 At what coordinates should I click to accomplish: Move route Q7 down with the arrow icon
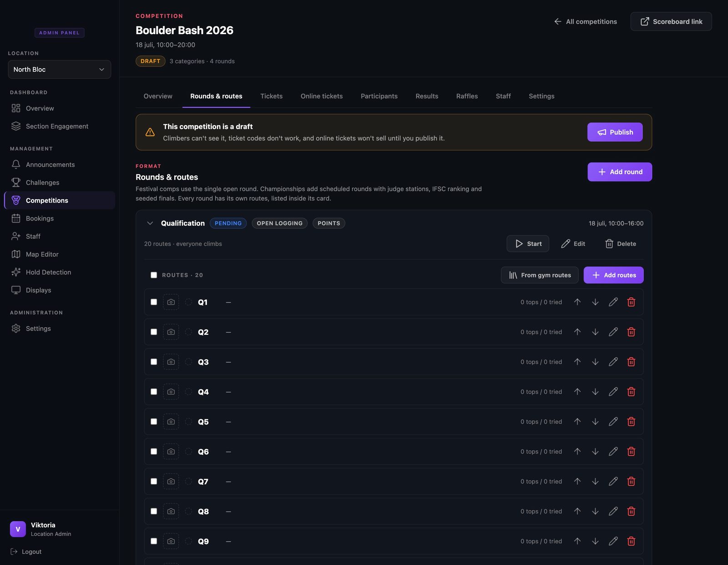pyautogui.click(x=595, y=481)
